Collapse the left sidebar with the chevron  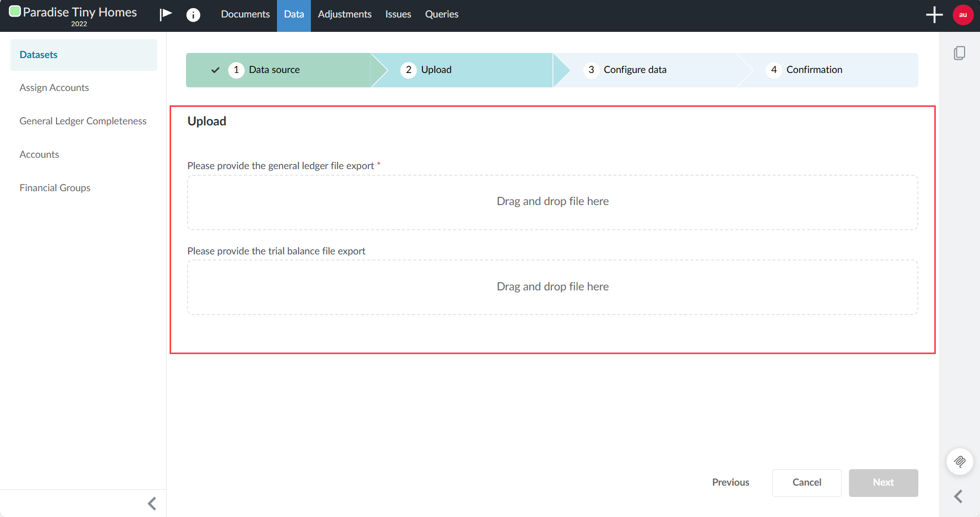click(152, 503)
